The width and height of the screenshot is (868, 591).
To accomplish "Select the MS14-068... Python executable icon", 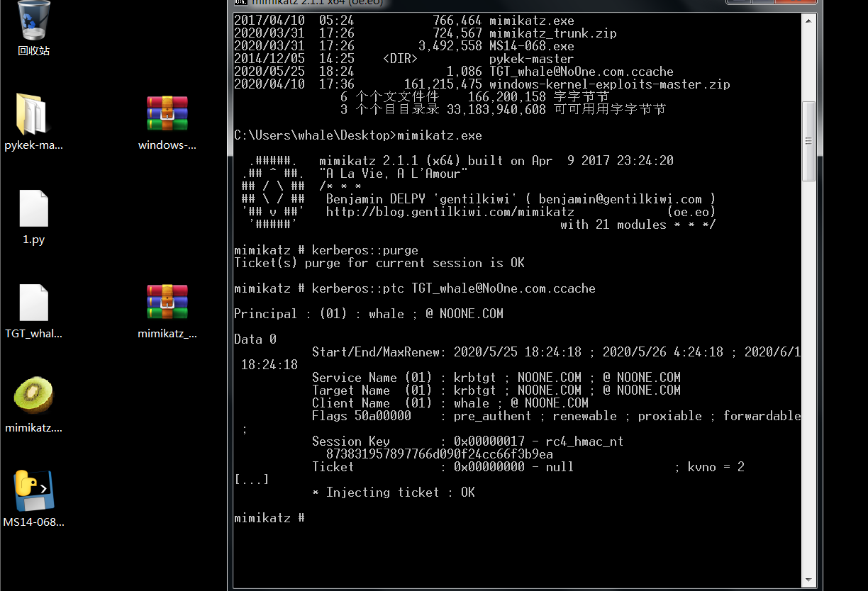I will coord(33,499).
